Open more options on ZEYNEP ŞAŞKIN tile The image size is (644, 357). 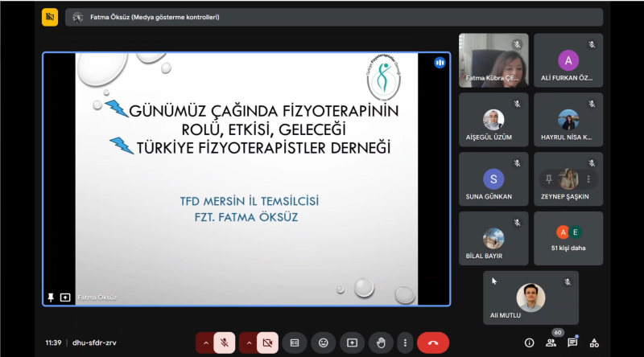pyautogui.click(x=588, y=179)
